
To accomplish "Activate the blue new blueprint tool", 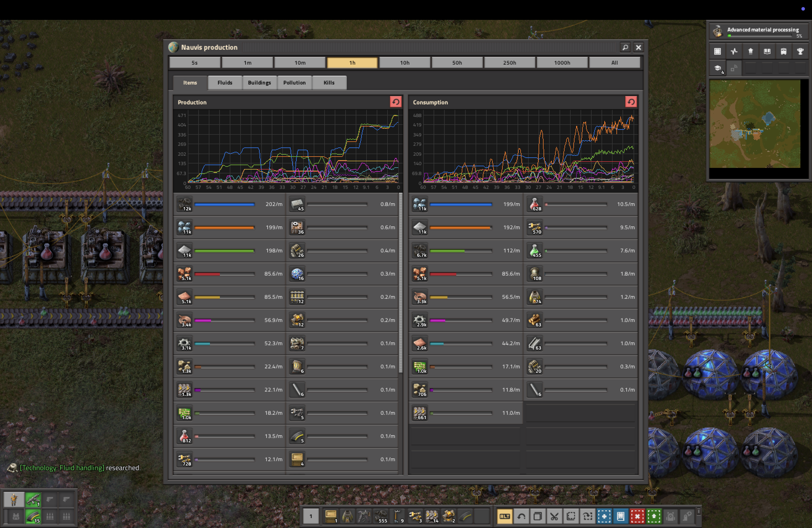I will click(x=604, y=516).
